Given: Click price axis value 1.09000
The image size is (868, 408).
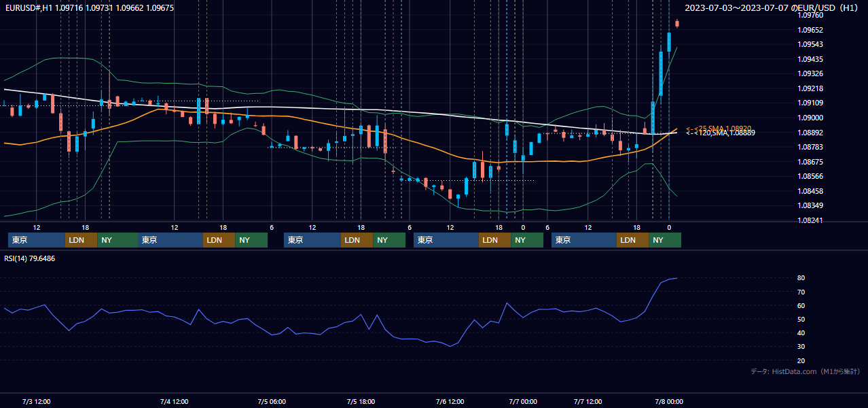Looking at the screenshot, I should click(x=812, y=118).
